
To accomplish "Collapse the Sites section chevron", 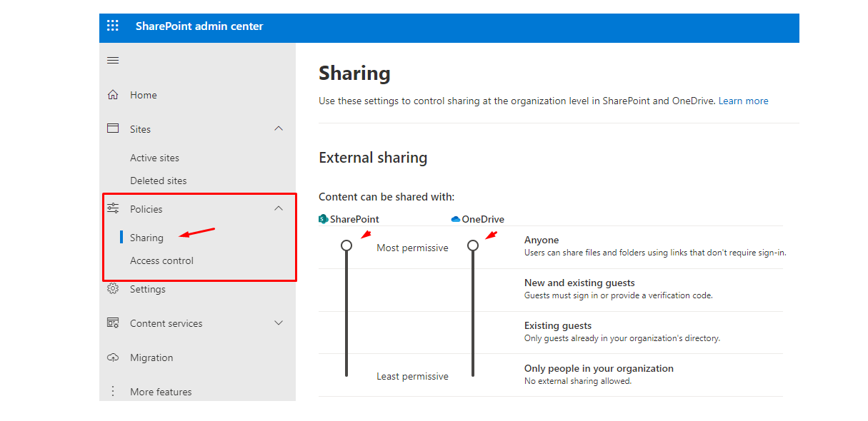I will [x=279, y=128].
